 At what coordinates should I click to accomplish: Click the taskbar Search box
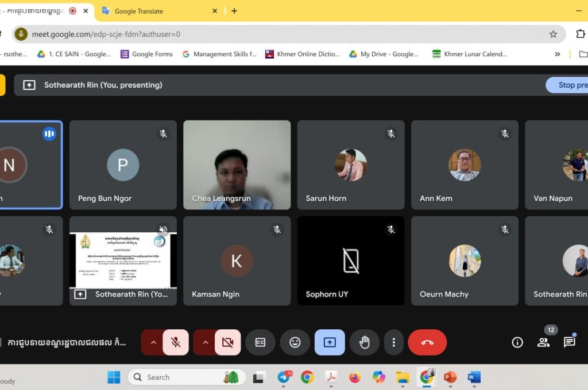tap(187, 377)
